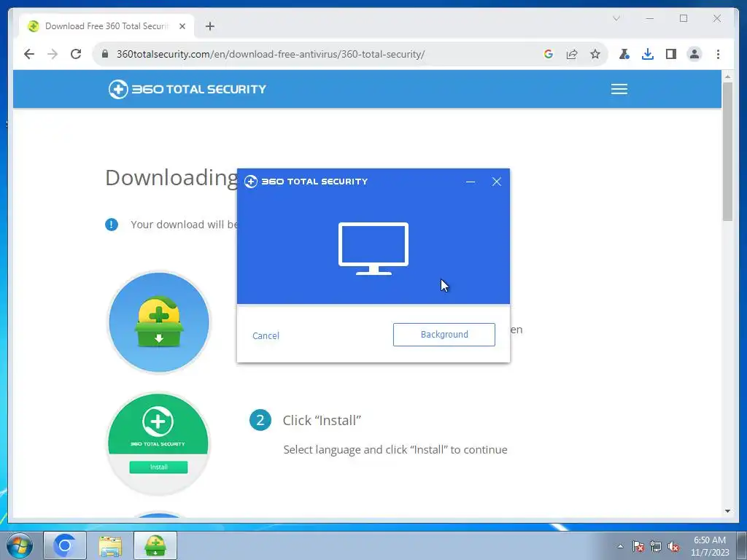
Task: Click the Chrome taskbar icon
Action: click(65, 545)
